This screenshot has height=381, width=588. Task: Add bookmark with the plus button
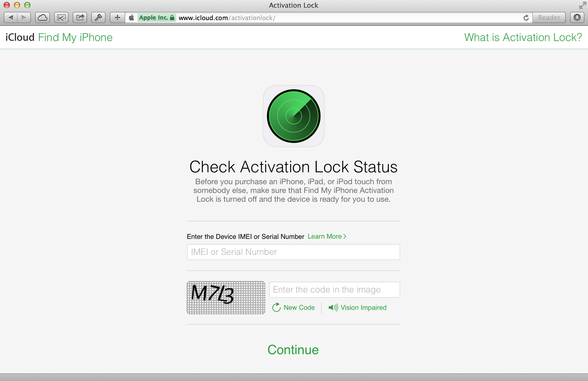click(117, 18)
